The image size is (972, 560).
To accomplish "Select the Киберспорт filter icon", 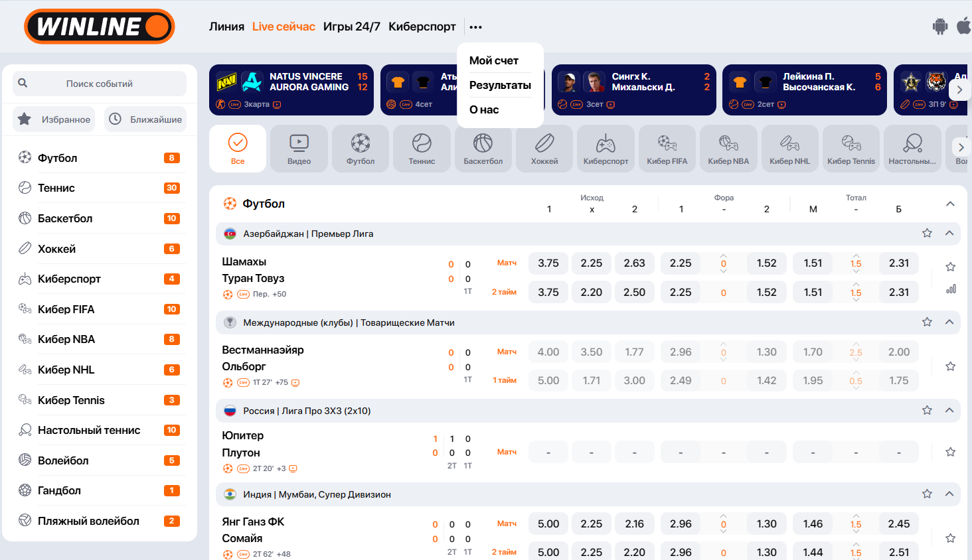I will point(606,149).
